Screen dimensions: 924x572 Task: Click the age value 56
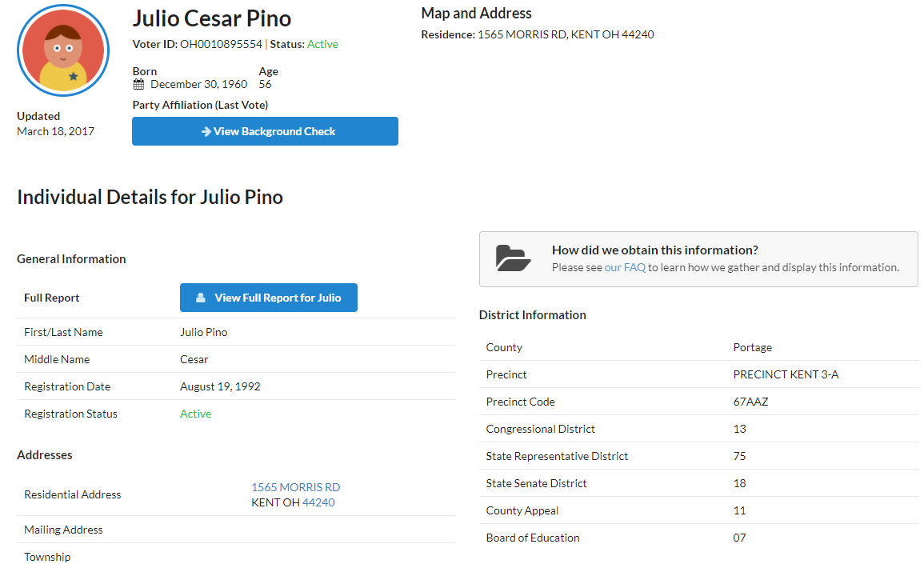265,84
